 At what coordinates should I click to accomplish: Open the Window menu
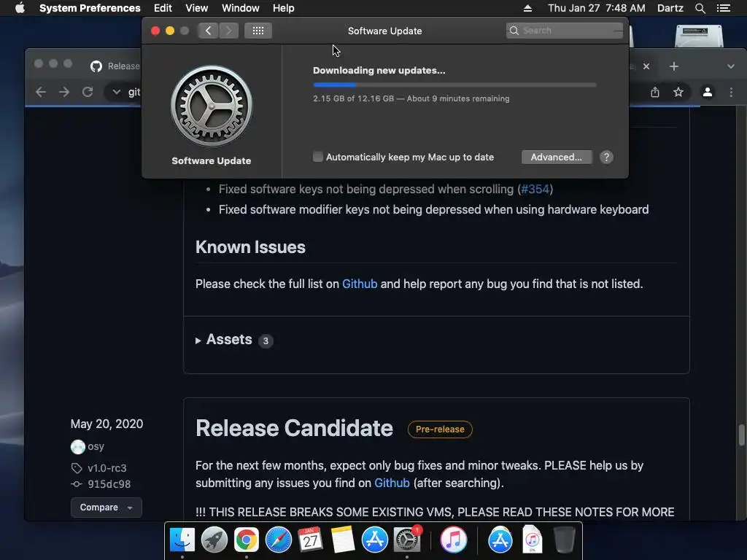[240, 8]
